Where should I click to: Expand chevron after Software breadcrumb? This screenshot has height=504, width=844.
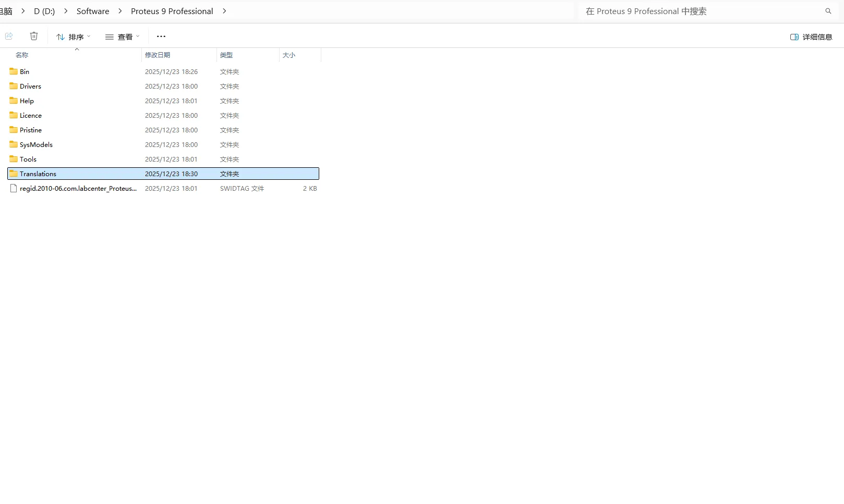[120, 11]
